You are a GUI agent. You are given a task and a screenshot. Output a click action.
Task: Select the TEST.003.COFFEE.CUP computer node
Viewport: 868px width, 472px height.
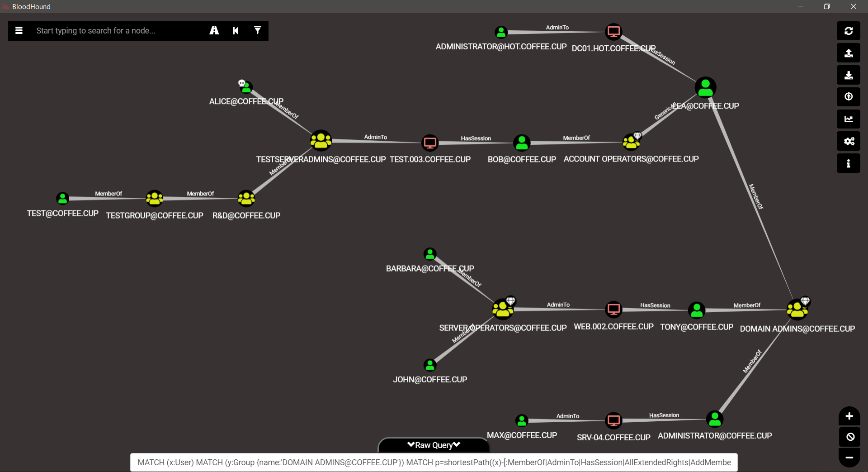click(430, 143)
